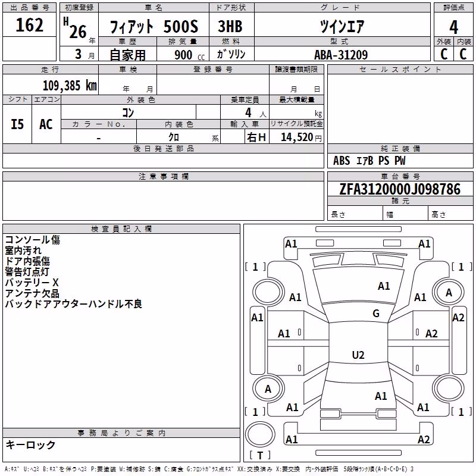Click the inspector note アンテナ欠品

32,293
